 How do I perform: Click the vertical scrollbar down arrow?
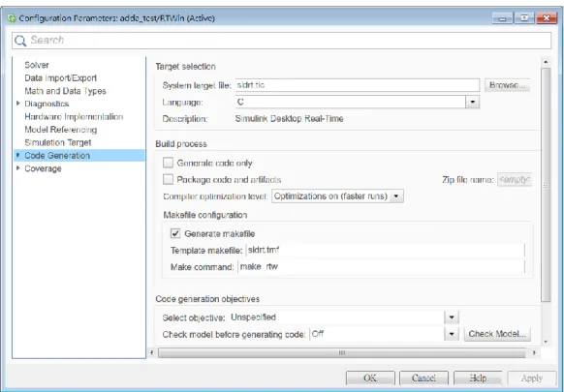click(x=546, y=342)
